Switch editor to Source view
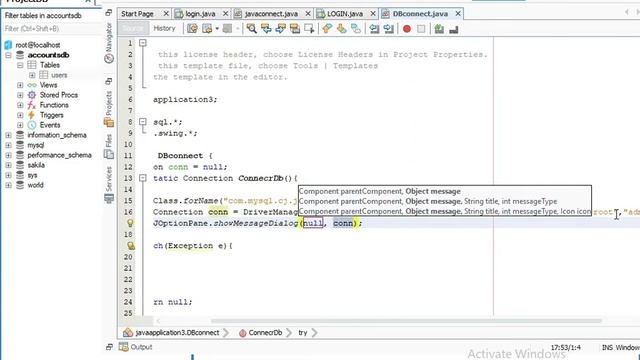Image resolution: width=640 pixels, height=360 pixels. [133, 28]
